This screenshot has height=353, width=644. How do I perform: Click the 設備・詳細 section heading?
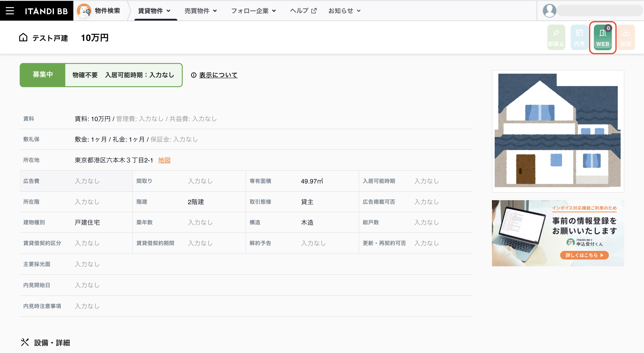pos(52,342)
